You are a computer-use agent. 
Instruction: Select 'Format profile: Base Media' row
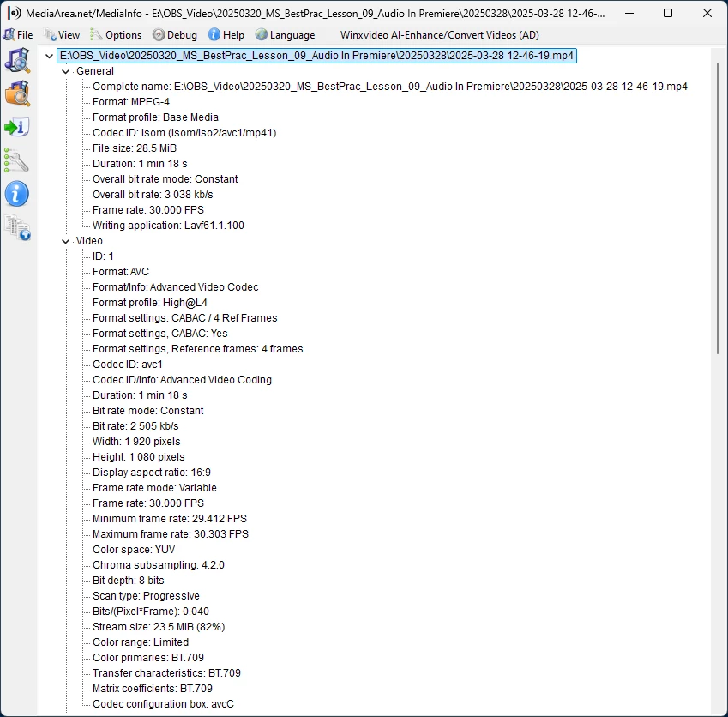155,117
